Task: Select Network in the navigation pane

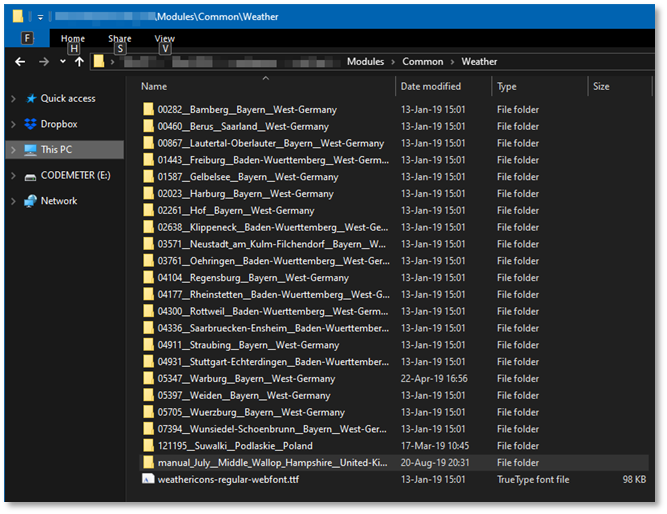Action: click(x=58, y=200)
